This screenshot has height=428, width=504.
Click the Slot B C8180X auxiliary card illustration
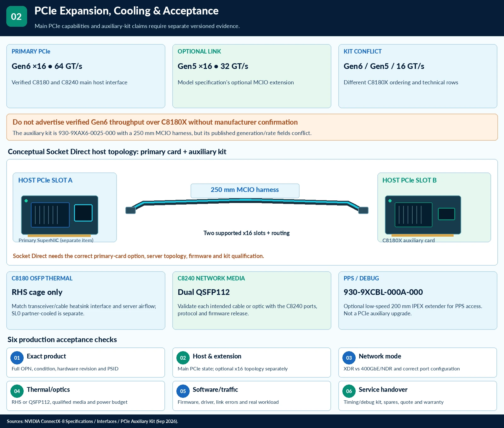[423, 216]
